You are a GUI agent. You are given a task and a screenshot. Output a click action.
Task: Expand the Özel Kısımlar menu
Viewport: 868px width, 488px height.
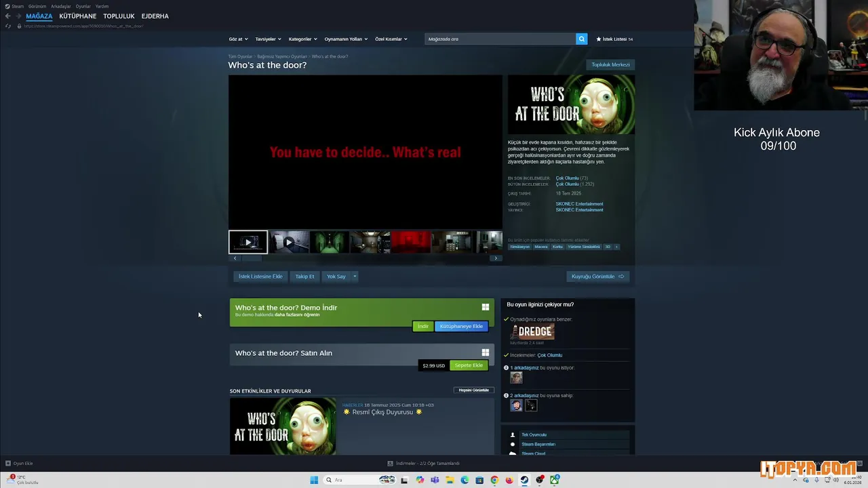(391, 39)
